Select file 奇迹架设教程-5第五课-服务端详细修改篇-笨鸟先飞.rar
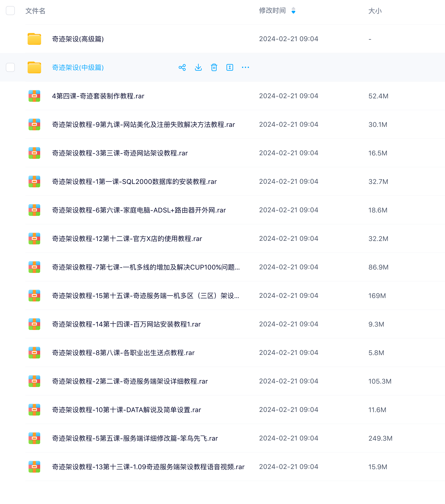The height and width of the screenshot is (504, 445). [x=135, y=438]
